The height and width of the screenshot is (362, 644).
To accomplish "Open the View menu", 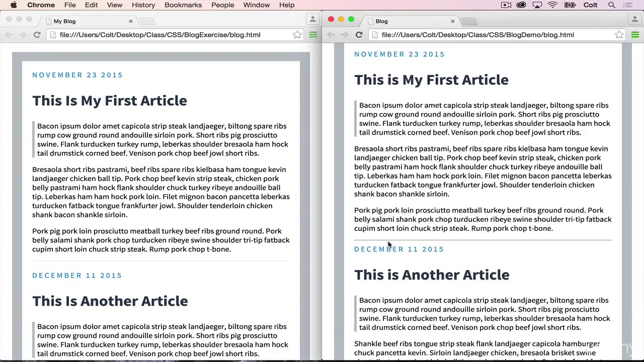I will click(x=114, y=5).
